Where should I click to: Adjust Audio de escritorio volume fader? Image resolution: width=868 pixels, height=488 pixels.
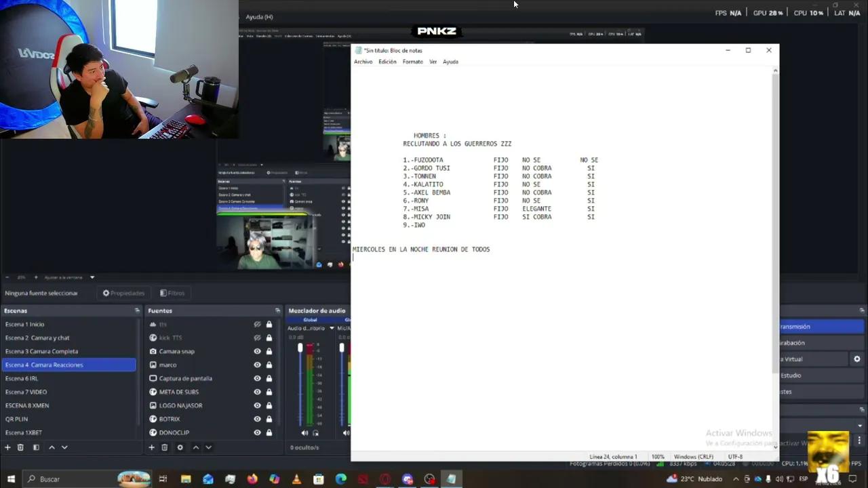coord(300,348)
